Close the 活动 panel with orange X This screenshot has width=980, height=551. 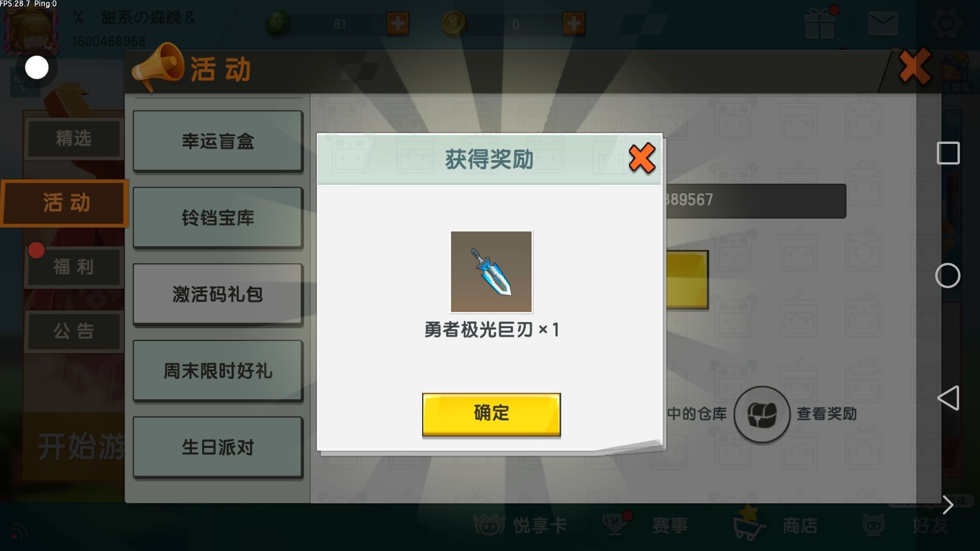click(x=915, y=67)
